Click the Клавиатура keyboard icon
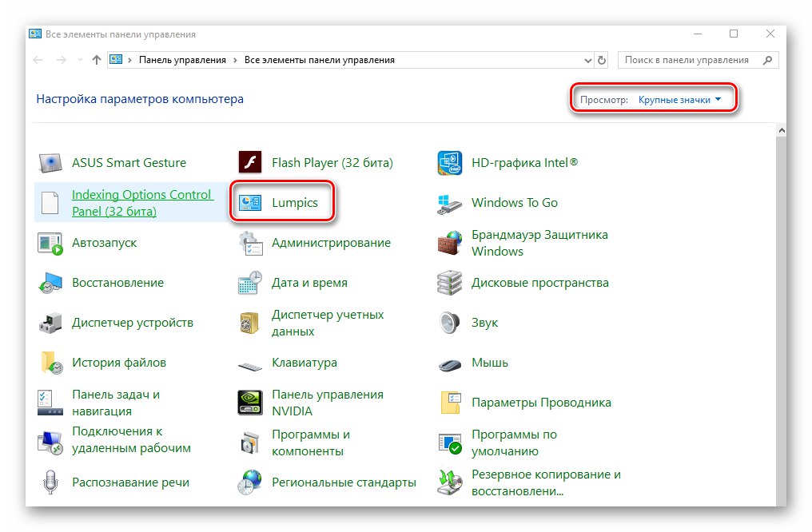812x532 pixels. (250, 367)
